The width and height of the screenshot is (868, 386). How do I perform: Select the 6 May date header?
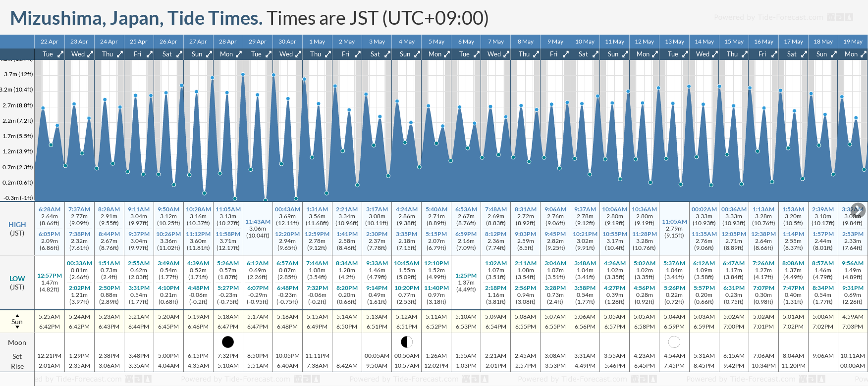click(x=466, y=42)
